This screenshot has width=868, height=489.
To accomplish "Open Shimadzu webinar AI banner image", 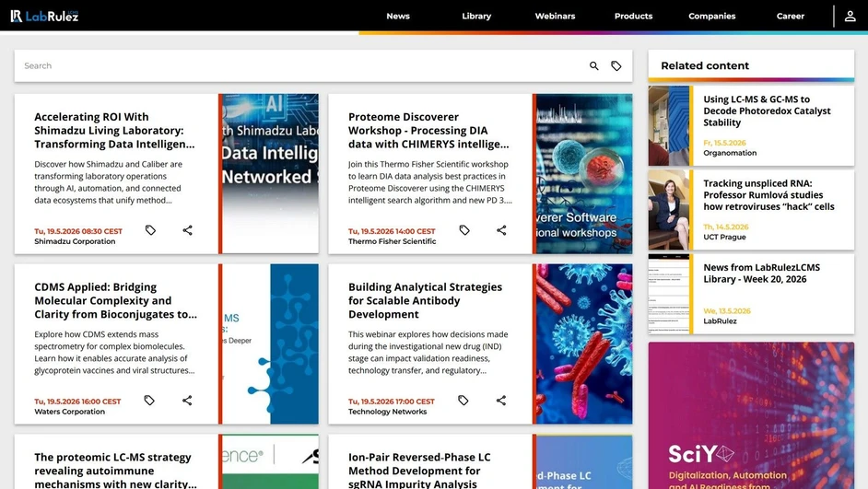I will [270, 174].
